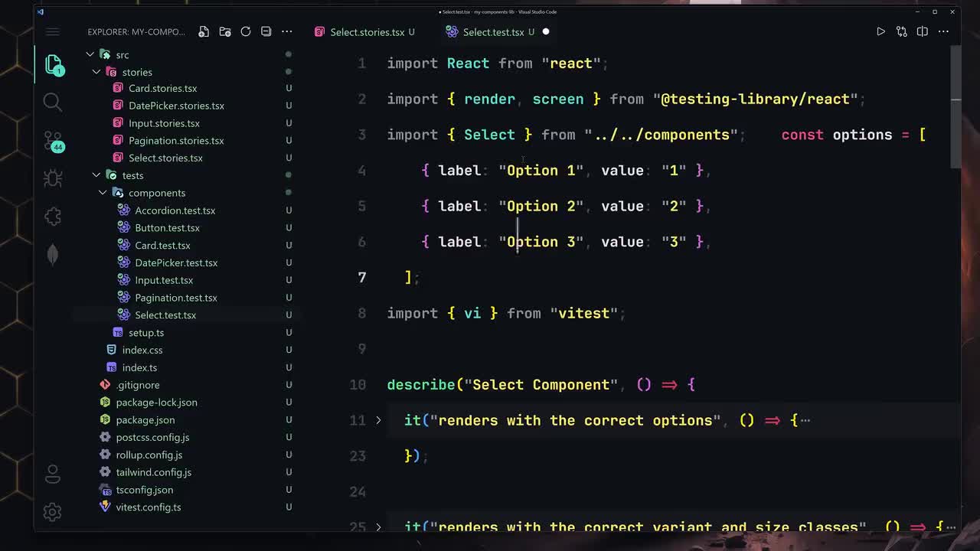The image size is (980, 551).
Task: Expand folded test 'renders with the correct options'
Action: 378,420
